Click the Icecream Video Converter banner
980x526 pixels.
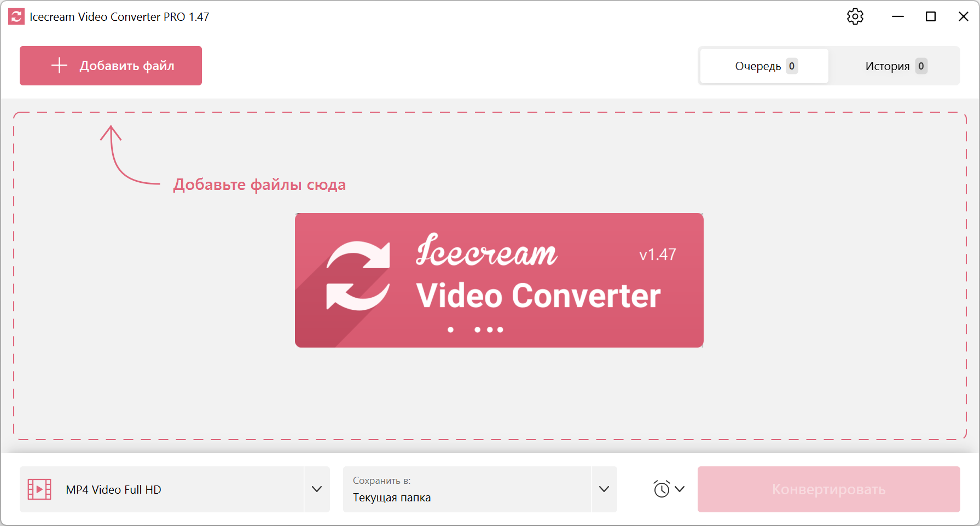[x=499, y=280]
